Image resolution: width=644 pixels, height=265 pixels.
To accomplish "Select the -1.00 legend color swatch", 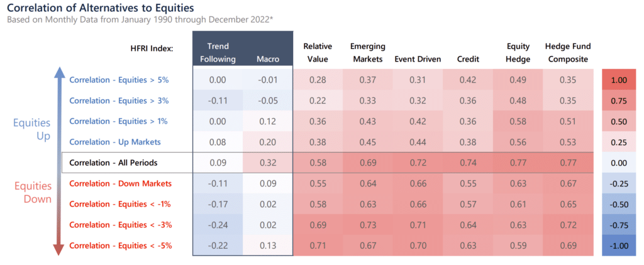I will [x=619, y=246].
